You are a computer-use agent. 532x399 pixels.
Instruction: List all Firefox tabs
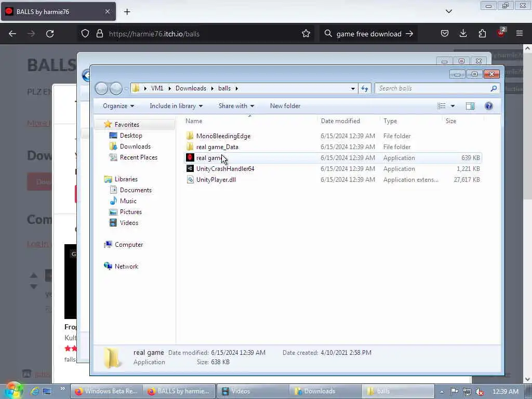click(449, 11)
